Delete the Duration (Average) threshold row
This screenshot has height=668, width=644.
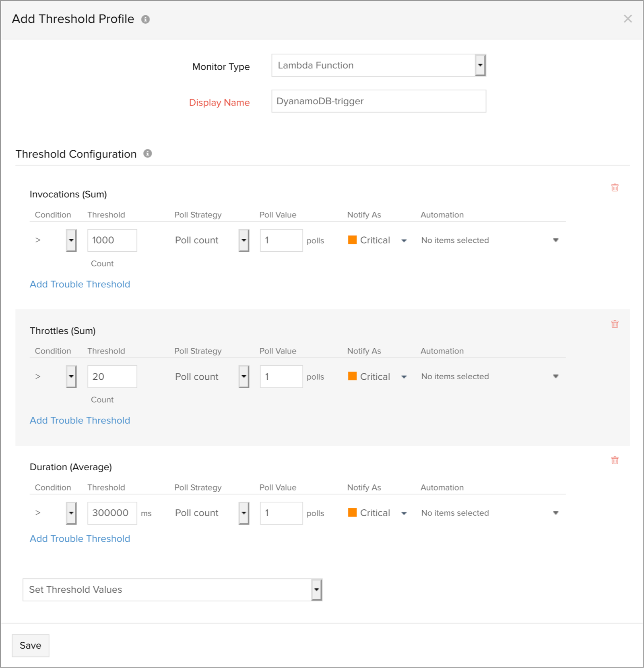coord(615,460)
